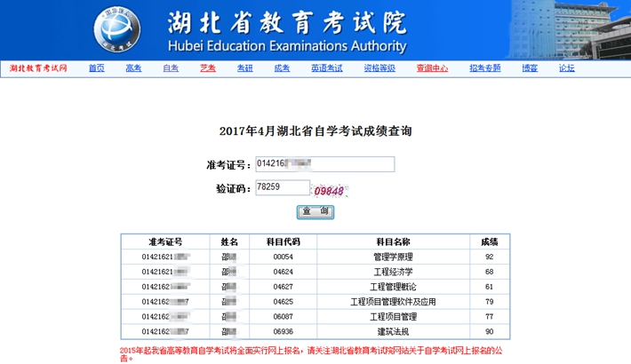
Task: Open the 首页 home link
Action: pos(97,68)
